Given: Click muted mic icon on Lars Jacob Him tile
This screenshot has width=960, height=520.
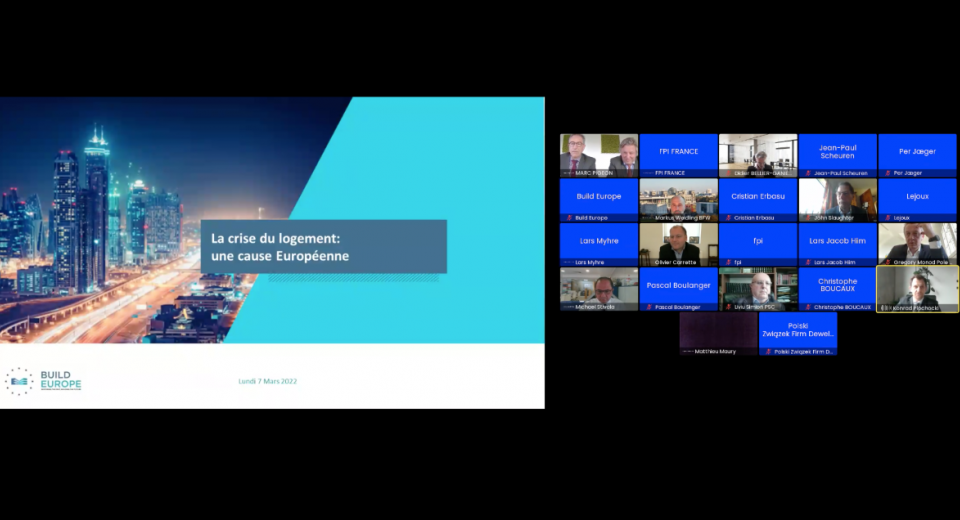Looking at the screenshot, I should [x=808, y=263].
